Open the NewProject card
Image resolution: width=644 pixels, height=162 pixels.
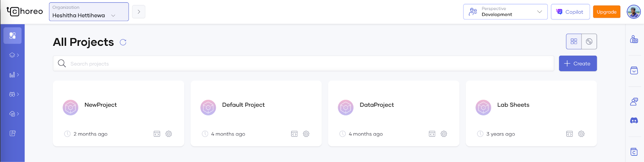101,105
